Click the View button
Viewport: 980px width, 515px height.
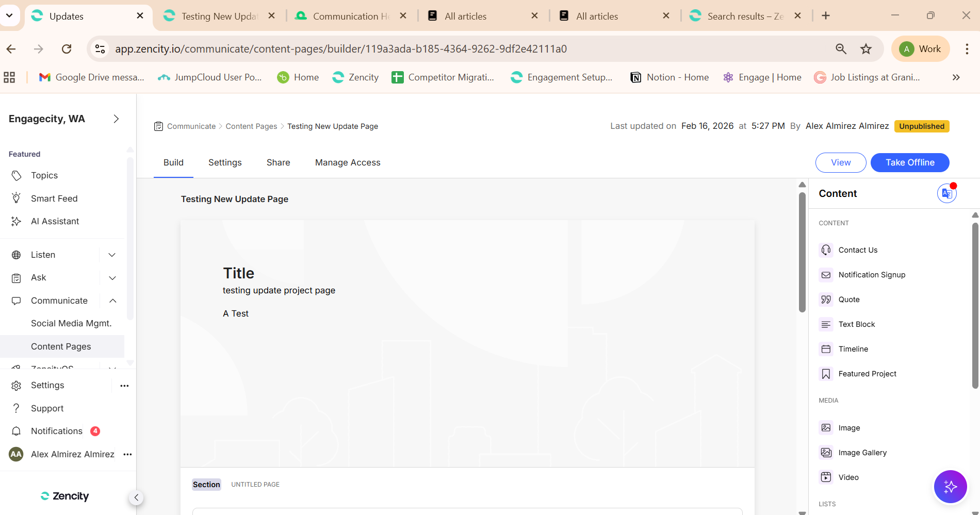point(840,162)
